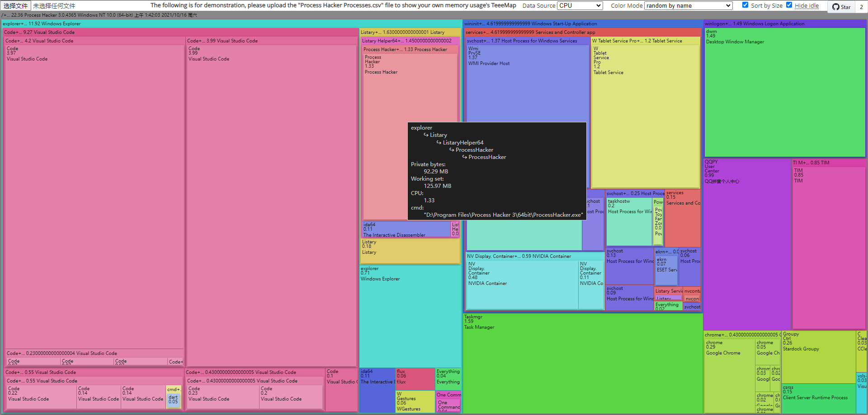Click the QQPY User Center 0.99 cell
868x415 pixels.
coord(747,244)
